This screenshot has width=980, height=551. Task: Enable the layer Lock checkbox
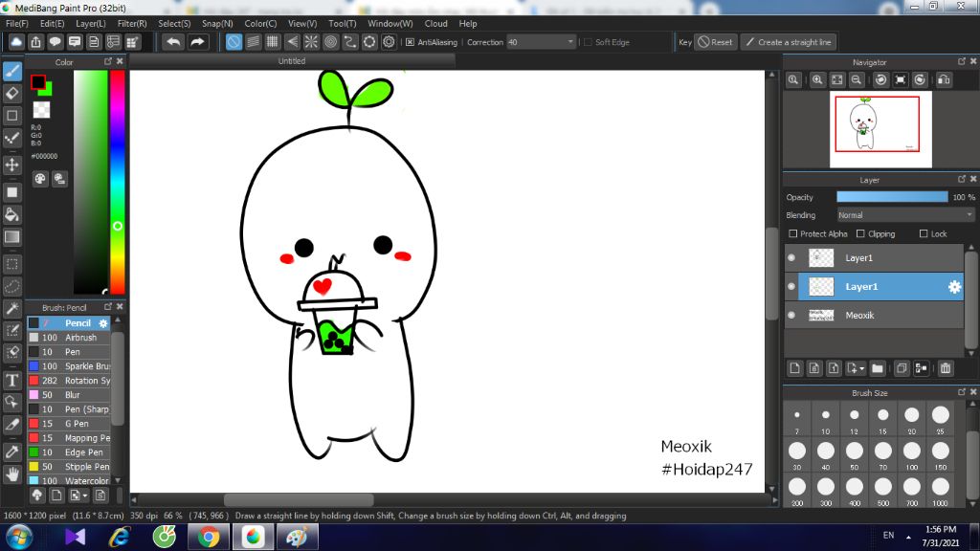coord(924,233)
